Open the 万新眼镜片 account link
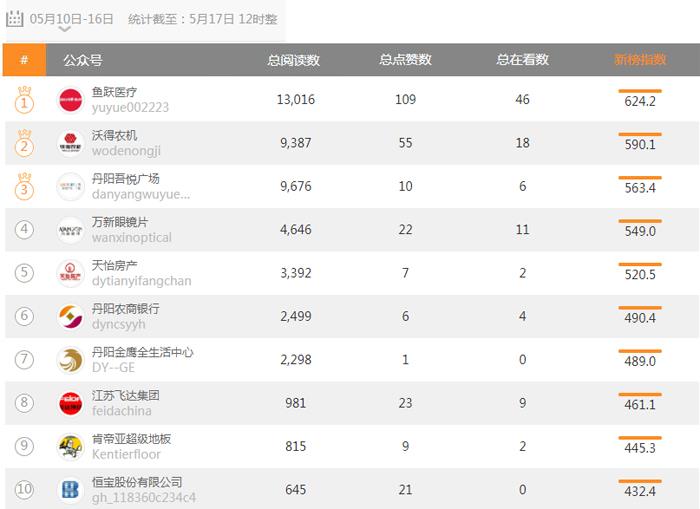Screen dimensions: 700x509 point(120,222)
